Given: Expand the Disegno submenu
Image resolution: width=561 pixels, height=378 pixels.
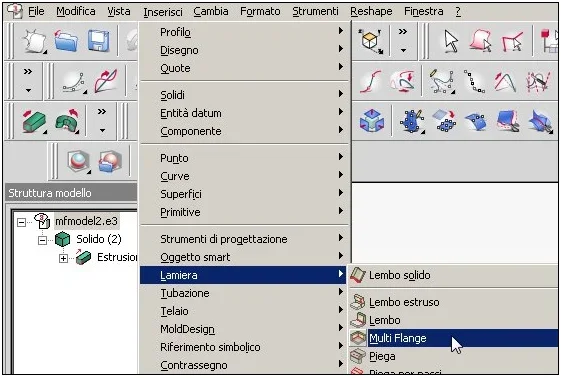Looking at the screenshot, I should [243, 50].
